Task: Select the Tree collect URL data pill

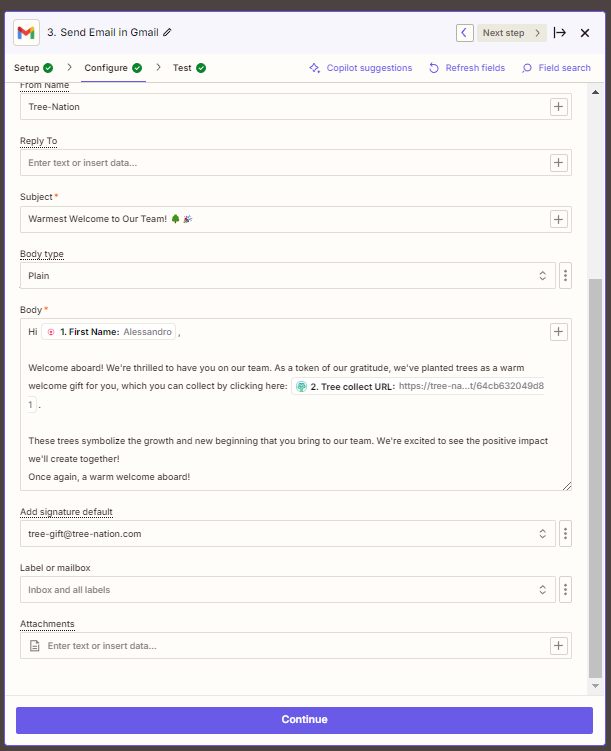Action: 418,387
